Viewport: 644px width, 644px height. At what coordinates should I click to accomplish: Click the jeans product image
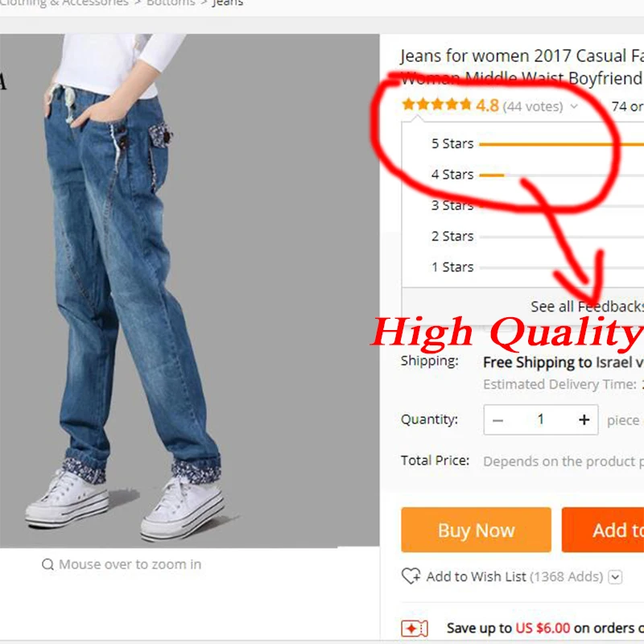(189, 291)
